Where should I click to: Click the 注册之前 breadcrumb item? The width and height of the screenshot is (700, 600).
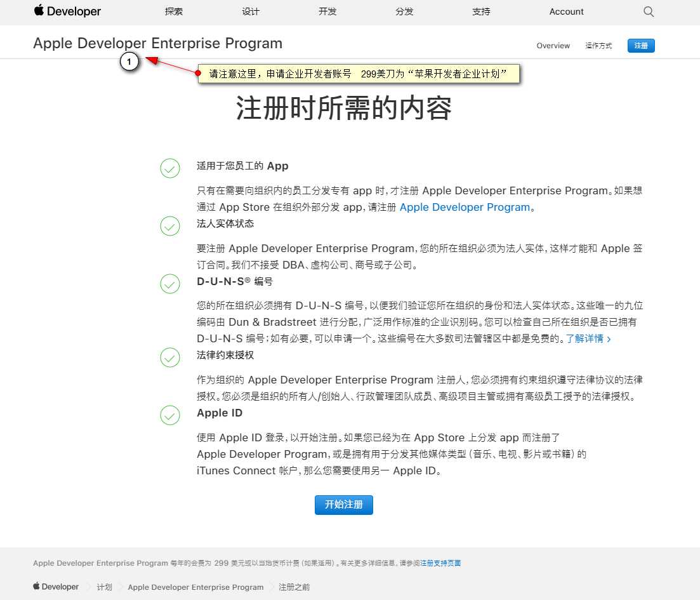tap(294, 587)
